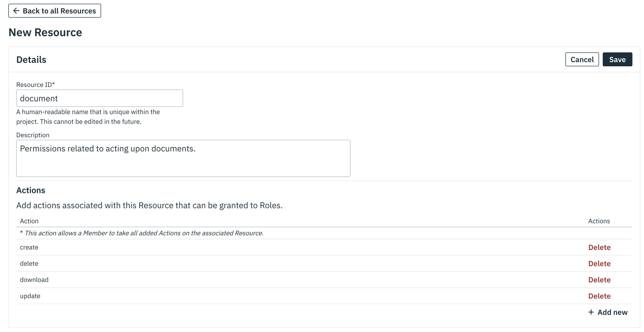This screenshot has height=332, width=644.
Task: Add new action to resource
Action: tap(608, 312)
